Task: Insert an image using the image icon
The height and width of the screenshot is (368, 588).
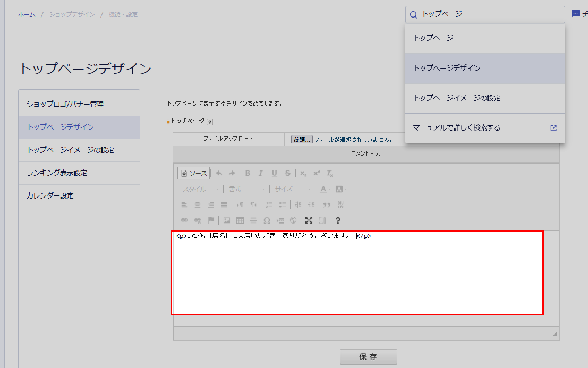Action: click(226, 220)
